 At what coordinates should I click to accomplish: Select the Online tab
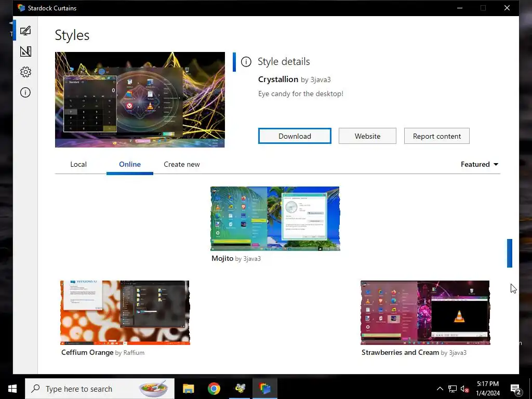129,164
